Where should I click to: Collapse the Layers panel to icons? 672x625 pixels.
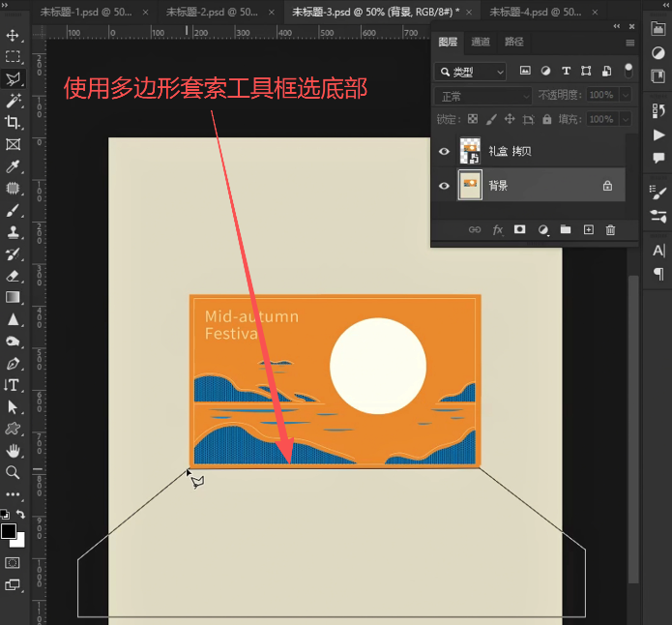[x=616, y=26]
